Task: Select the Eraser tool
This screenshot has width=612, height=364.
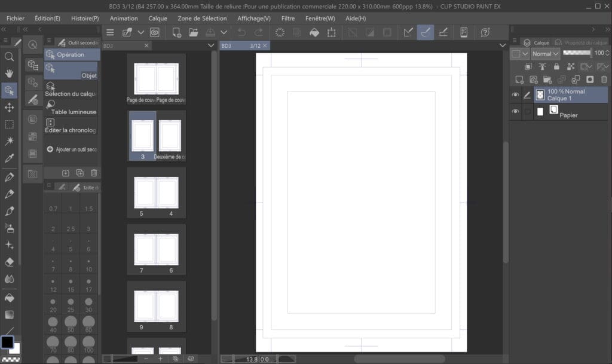Action: pyautogui.click(x=10, y=262)
